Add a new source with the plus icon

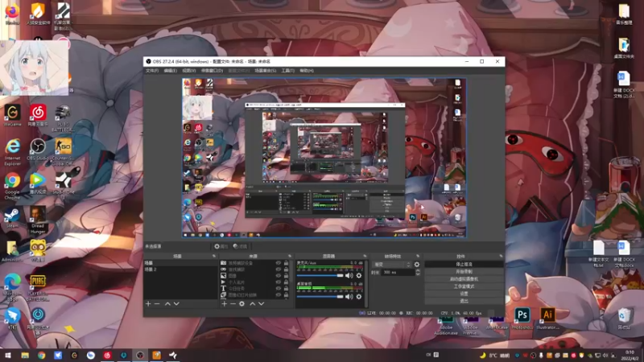(225, 304)
